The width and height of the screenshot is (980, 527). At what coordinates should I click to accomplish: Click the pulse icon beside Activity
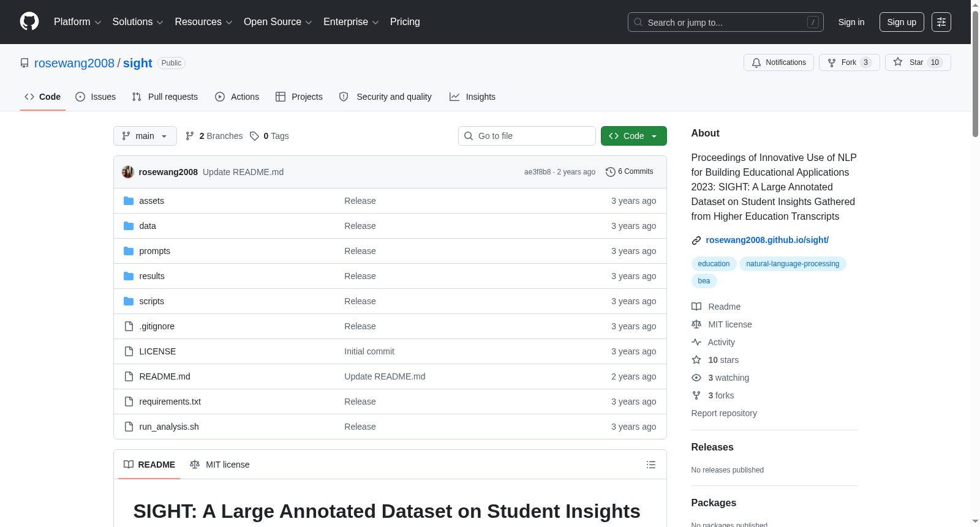[x=696, y=342]
